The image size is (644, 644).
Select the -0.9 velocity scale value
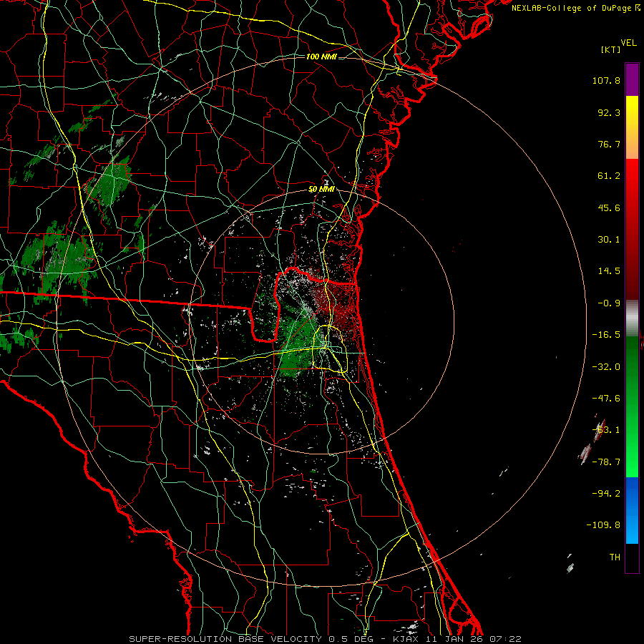click(x=609, y=303)
